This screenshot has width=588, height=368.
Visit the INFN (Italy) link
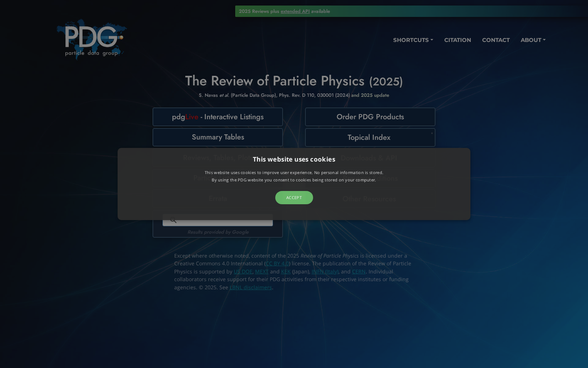pos(325,272)
